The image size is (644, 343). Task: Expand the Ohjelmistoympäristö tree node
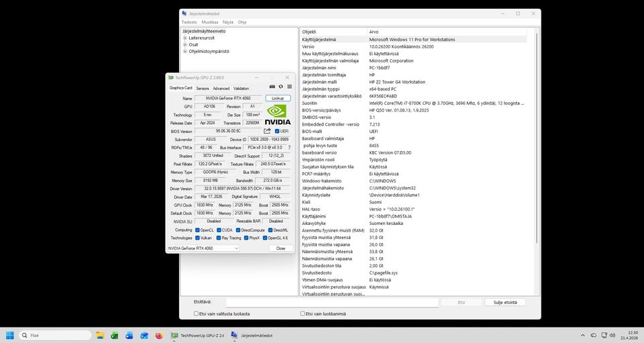pyautogui.click(x=185, y=52)
